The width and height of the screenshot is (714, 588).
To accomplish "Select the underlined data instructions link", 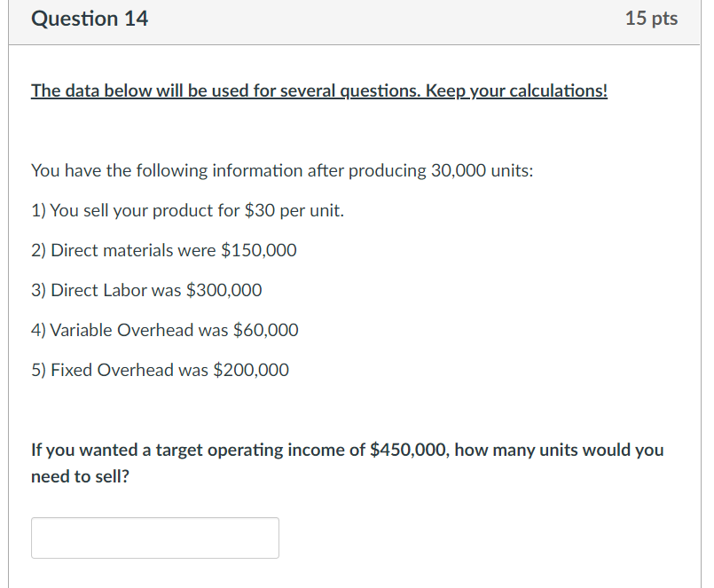I will click(318, 90).
